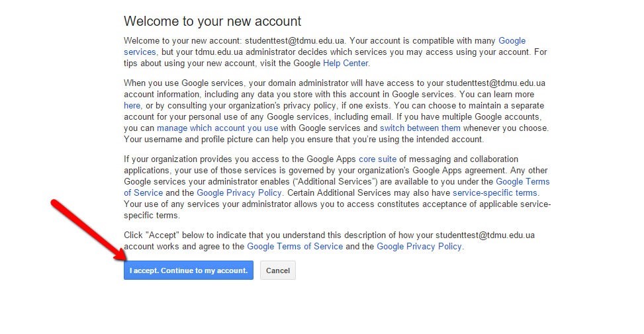The image size is (644, 334).
Task: Follow the "here" learn more link
Action: point(132,106)
